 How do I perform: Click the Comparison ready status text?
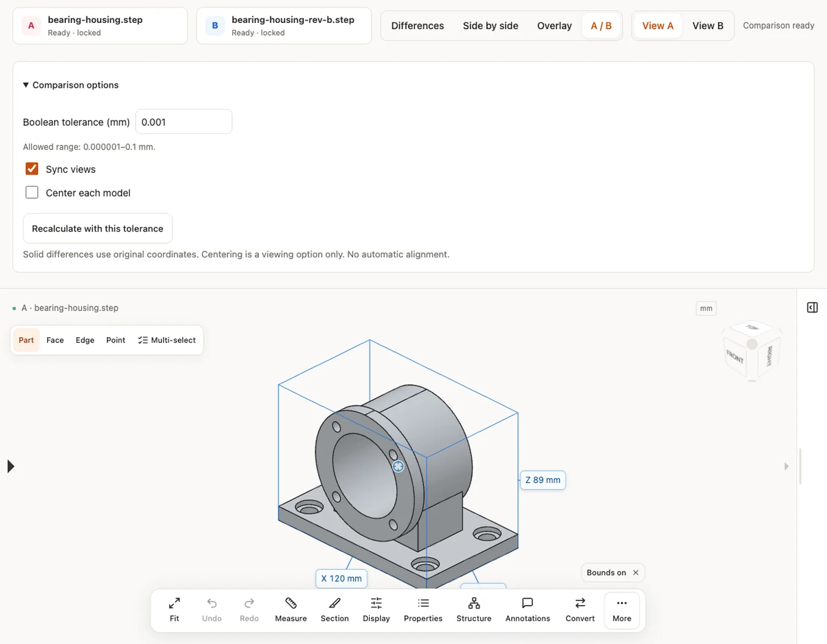click(778, 26)
